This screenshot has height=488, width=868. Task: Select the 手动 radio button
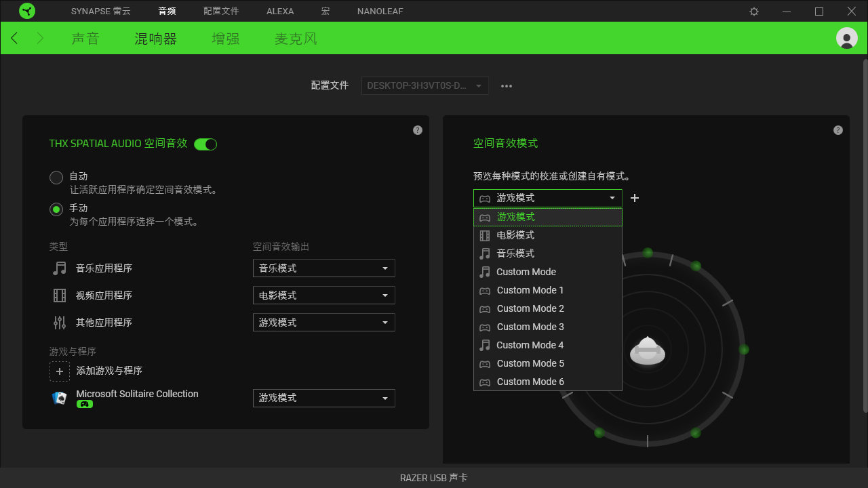pos(56,209)
